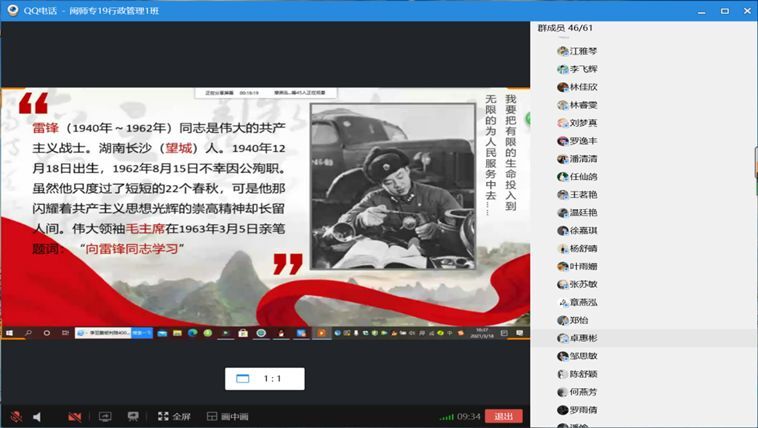Click the shared screen's Windows Start button

(10, 332)
